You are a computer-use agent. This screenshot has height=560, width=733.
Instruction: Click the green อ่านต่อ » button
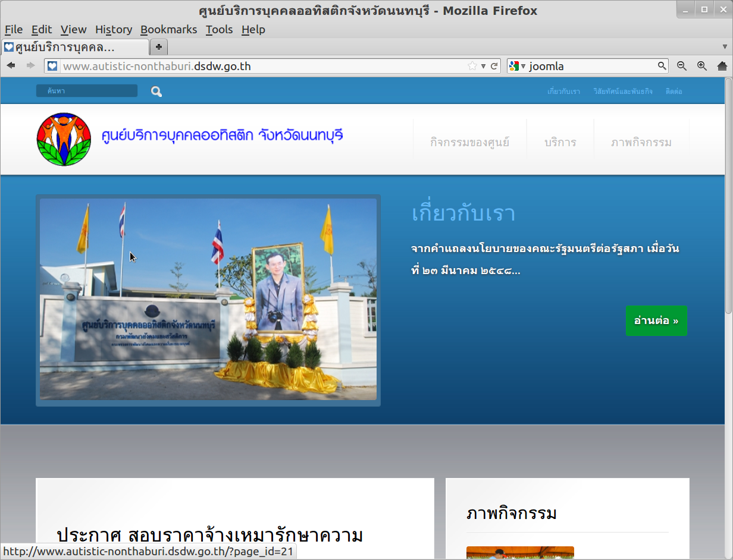tap(656, 321)
